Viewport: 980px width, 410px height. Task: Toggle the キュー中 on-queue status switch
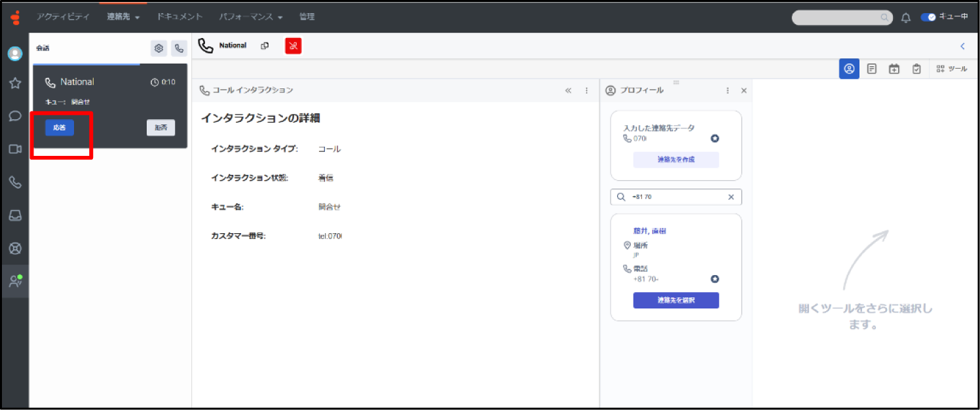(930, 18)
